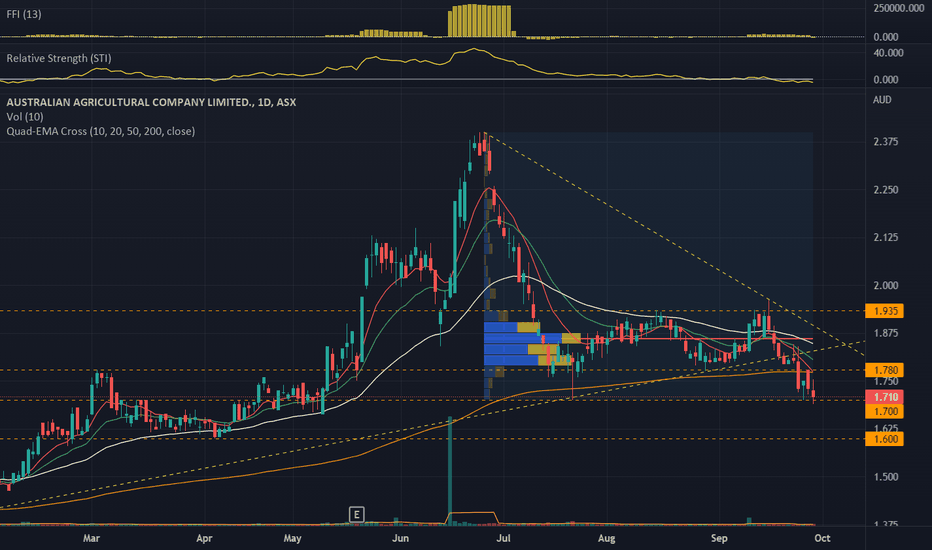Click the AUD currency label

coord(882,100)
